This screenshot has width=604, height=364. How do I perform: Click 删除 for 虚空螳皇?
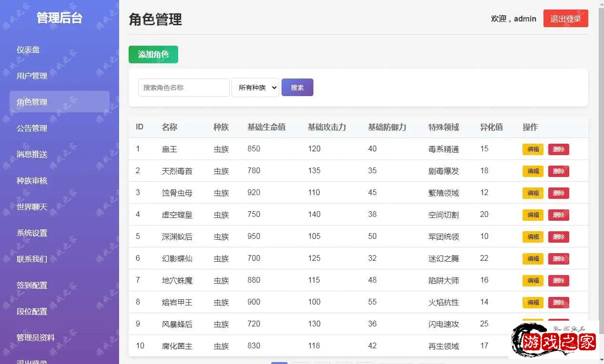(x=558, y=215)
